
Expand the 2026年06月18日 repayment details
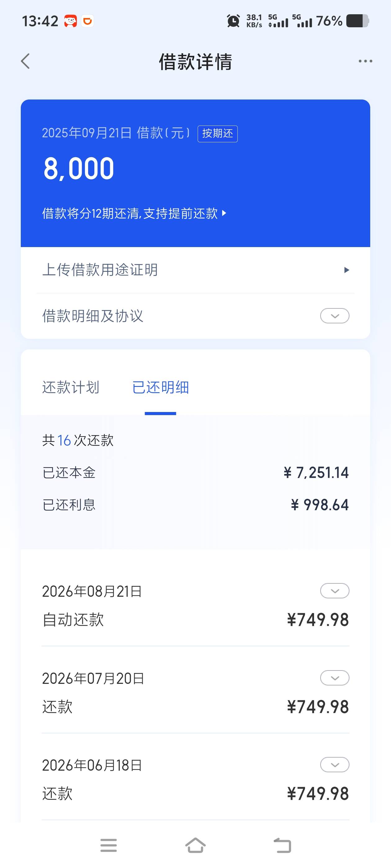click(335, 765)
